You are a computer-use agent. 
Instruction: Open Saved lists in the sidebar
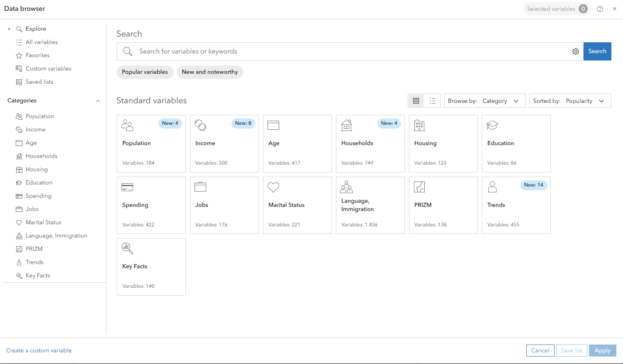point(39,82)
